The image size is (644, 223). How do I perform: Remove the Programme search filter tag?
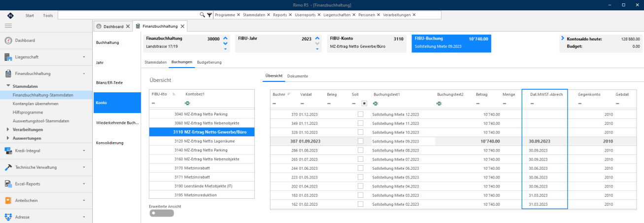pos(238,15)
